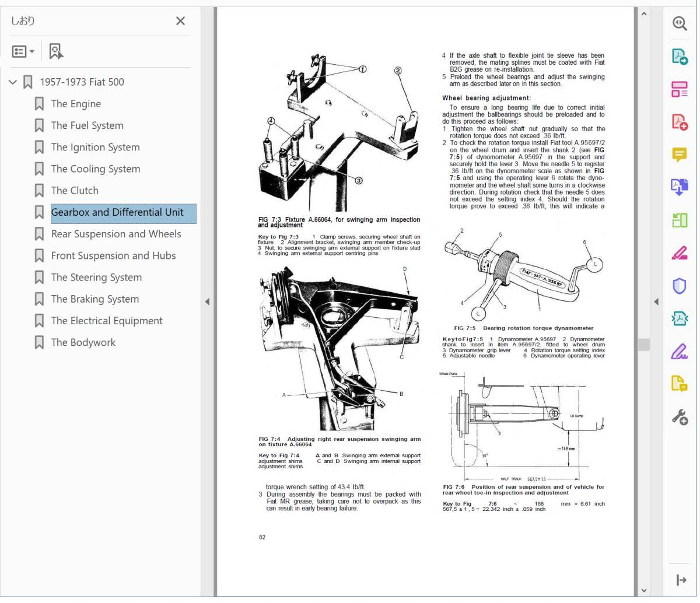Click the しおり panel title

tap(23, 21)
